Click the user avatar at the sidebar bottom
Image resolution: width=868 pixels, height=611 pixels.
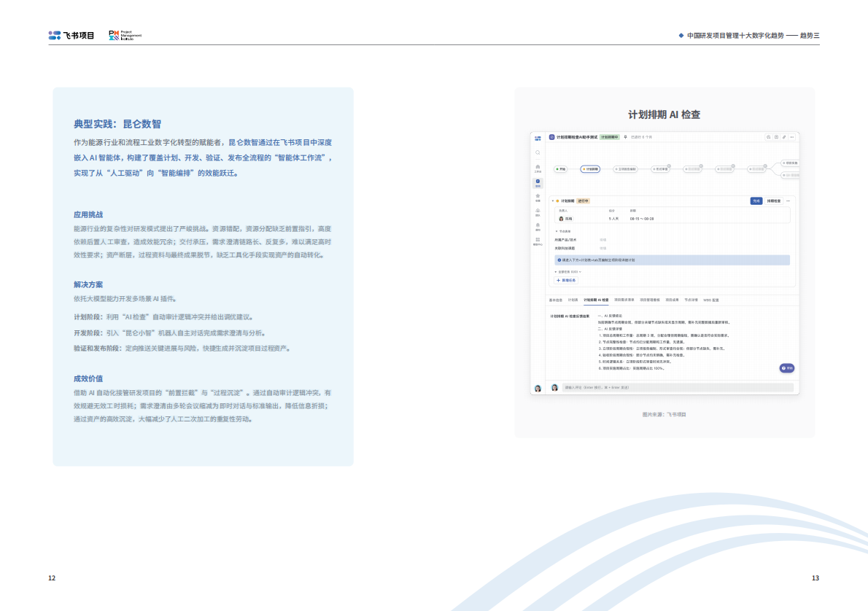(538, 388)
